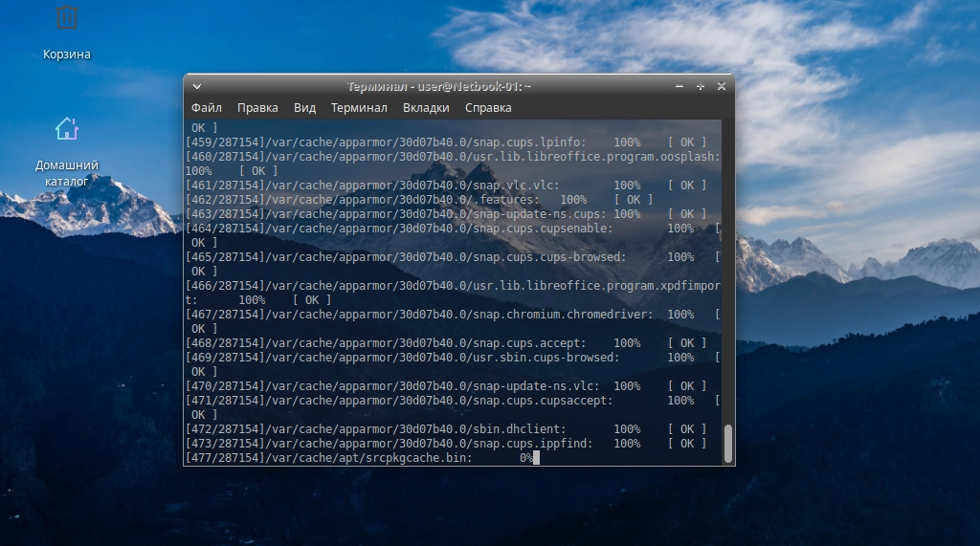Click the line with xpdfimpor
The width and height of the screenshot is (980, 546).
(453, 286)
